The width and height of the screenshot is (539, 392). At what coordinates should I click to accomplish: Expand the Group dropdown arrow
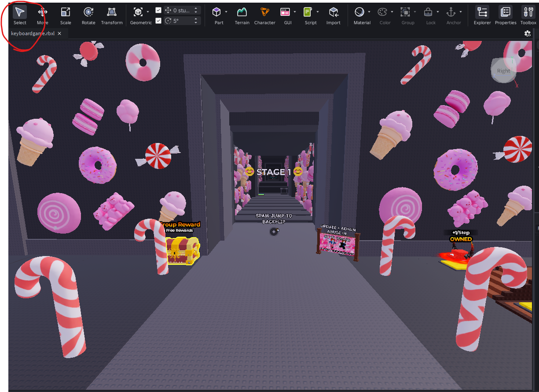415,12
